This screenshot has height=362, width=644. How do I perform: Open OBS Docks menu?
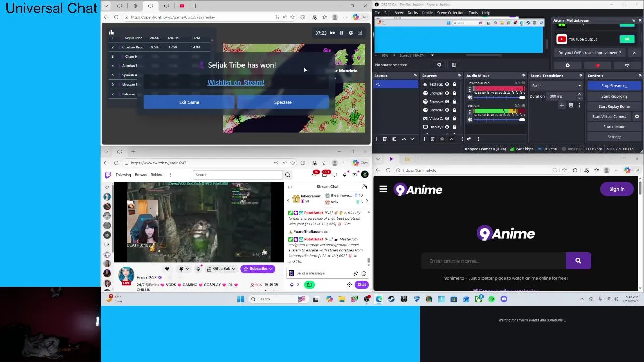pos(412,13)
